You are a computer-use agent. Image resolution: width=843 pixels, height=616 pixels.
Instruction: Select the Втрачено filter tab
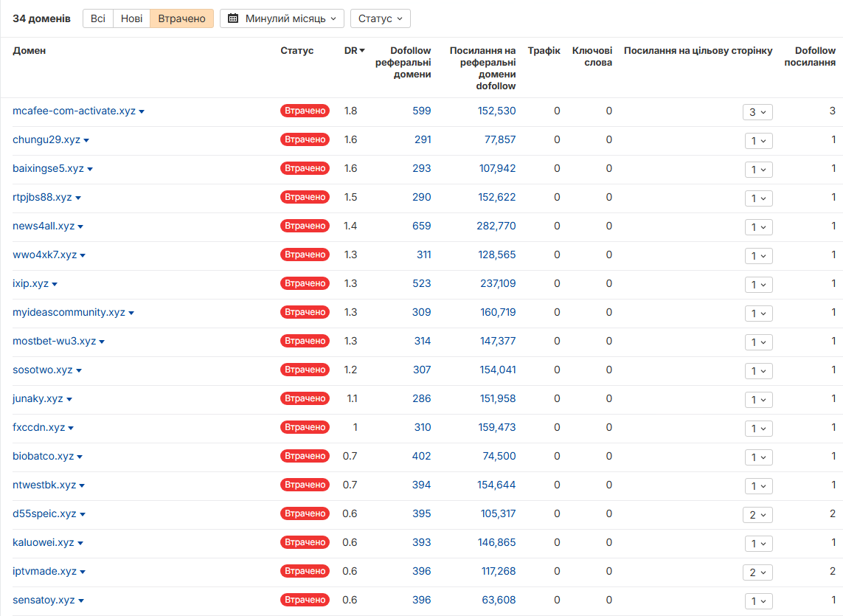coord(181,18)
